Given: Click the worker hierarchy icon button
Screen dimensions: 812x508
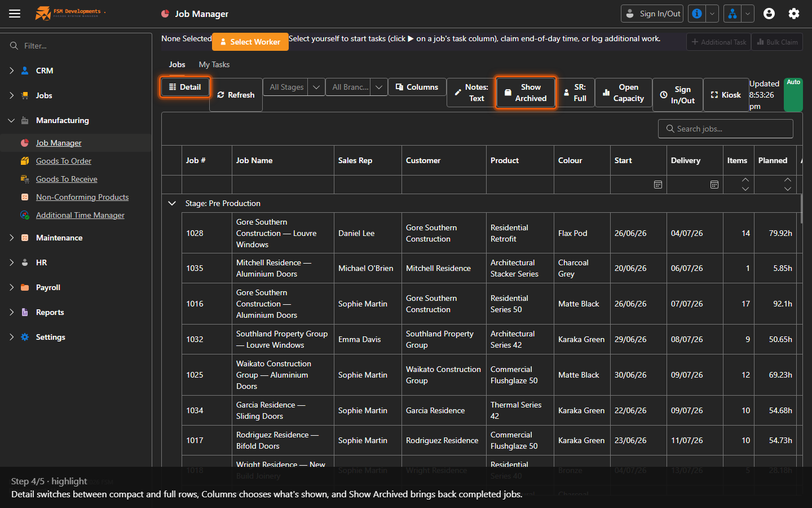Looking at the screenshot, I should (732, 14).
